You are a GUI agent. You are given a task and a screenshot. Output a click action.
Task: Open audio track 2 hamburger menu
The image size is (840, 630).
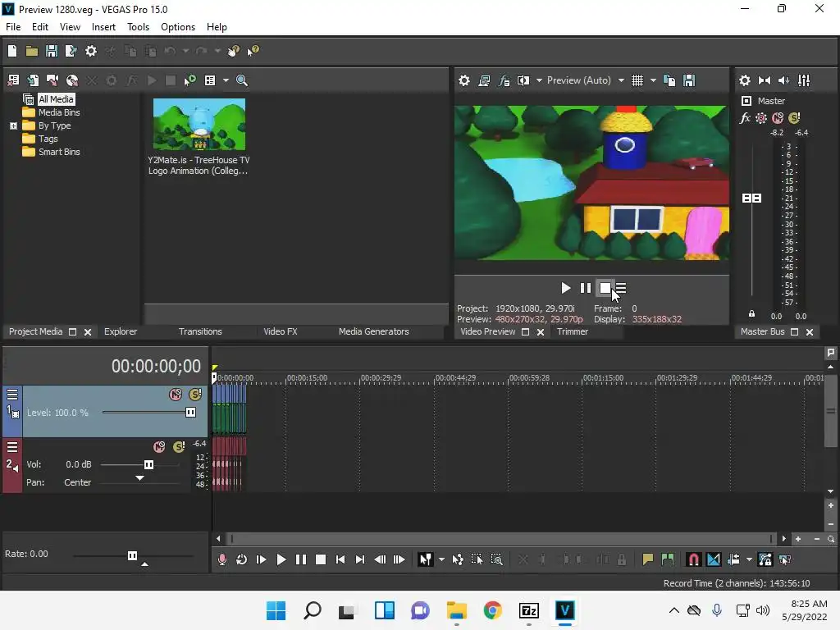(x=12, y=447)
